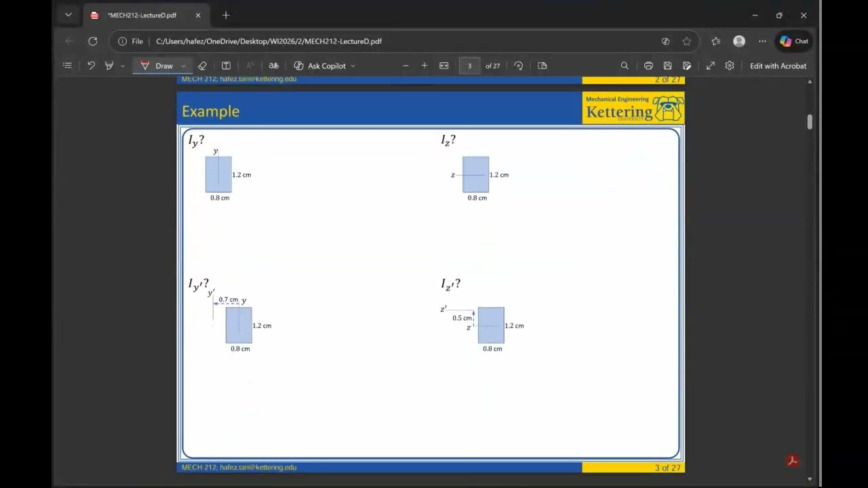
Task: Expand the Ask Copilot dropdown arrow
Action: click(x=353, y=66)
